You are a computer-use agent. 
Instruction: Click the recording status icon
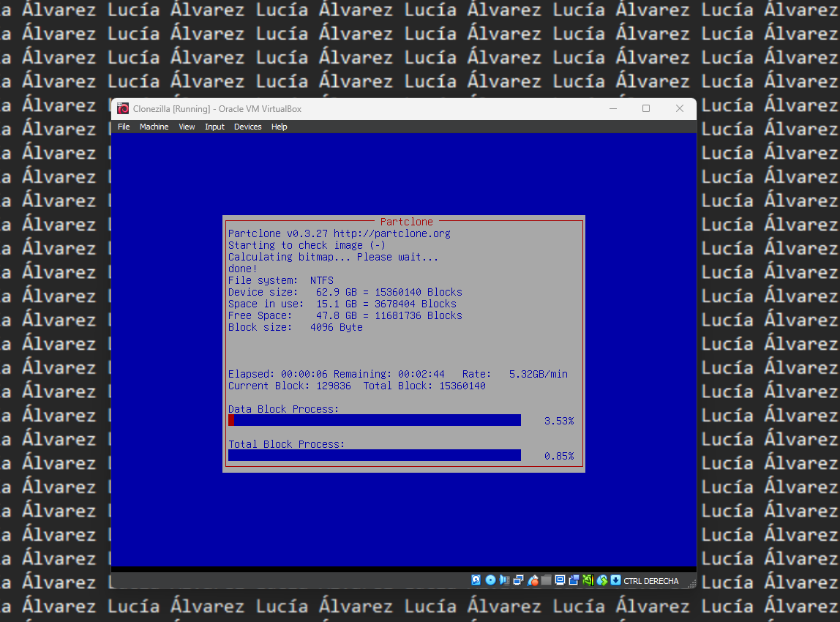point(574,580)
